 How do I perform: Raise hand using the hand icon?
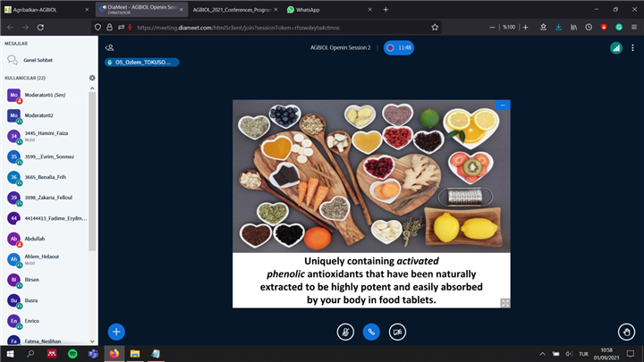click(x=626, y=332)
